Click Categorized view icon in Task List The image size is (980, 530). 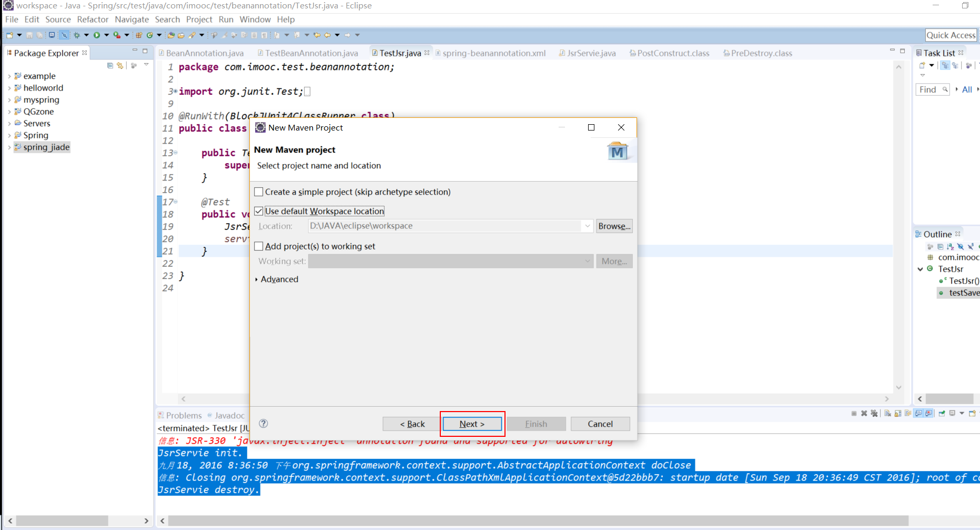[945, 65]
